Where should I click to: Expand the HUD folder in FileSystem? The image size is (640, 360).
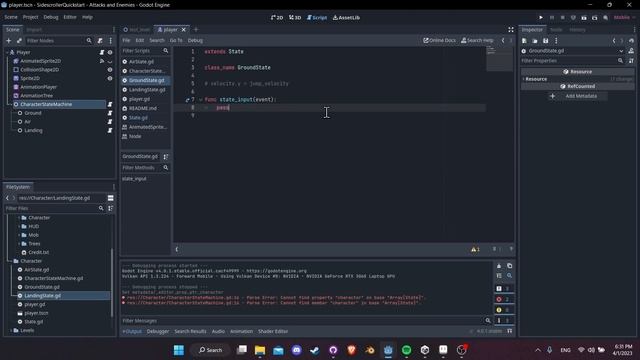click(19, 227)
